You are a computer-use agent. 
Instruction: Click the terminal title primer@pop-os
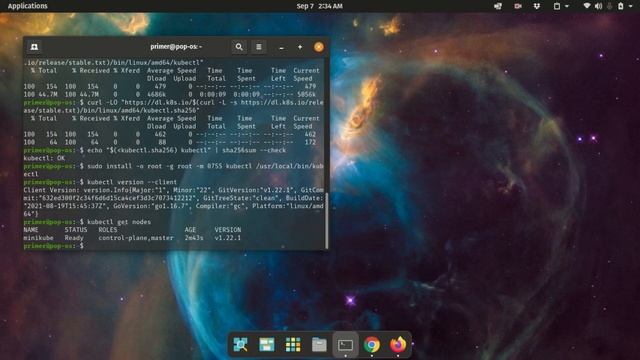(176, 47)
